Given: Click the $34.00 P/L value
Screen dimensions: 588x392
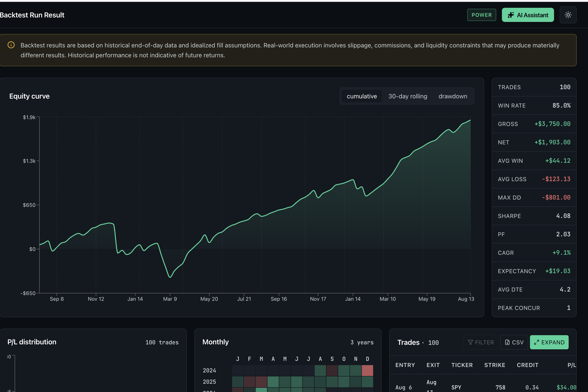Looking at the screenshot, I should click(x=566, y=387).
